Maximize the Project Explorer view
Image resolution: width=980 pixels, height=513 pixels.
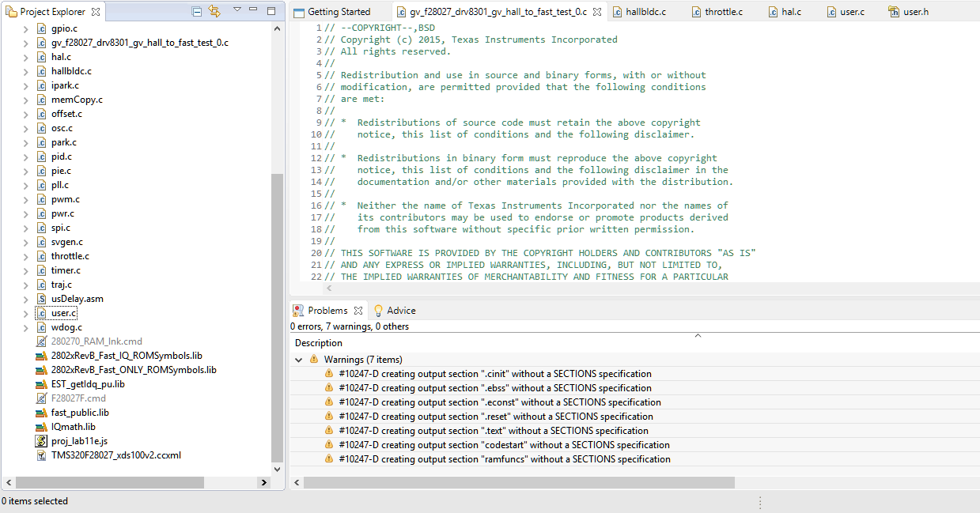[x=271, y=10]
